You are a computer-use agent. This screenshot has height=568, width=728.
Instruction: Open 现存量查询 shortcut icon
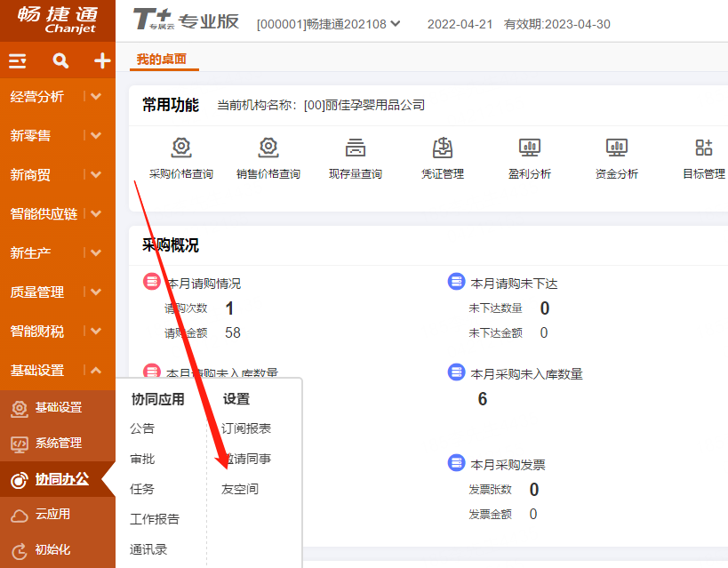pos(356,148)
